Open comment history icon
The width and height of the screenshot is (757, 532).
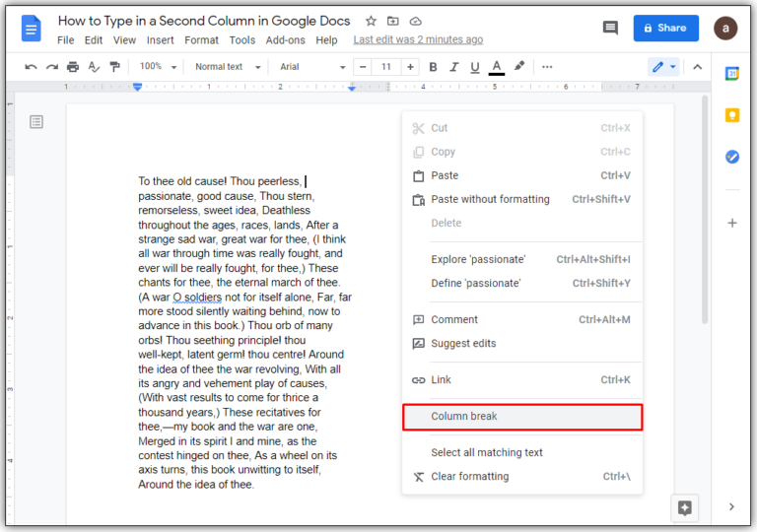(x=610, y=28)
